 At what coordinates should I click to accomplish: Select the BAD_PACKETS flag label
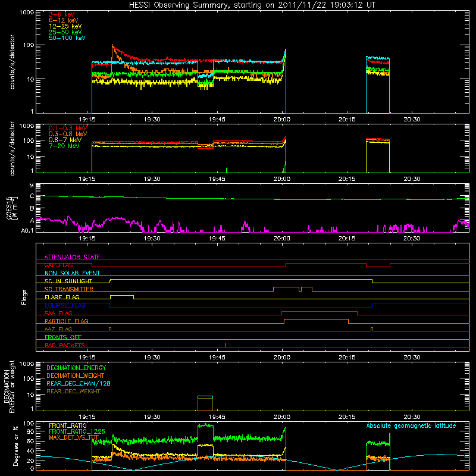65,345
